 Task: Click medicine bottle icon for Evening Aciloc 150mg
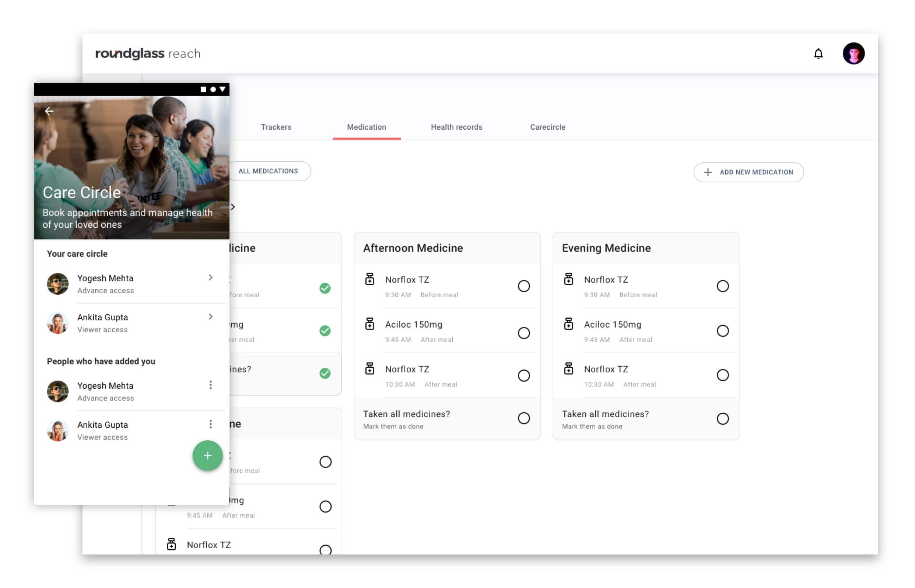click(568, 324)
